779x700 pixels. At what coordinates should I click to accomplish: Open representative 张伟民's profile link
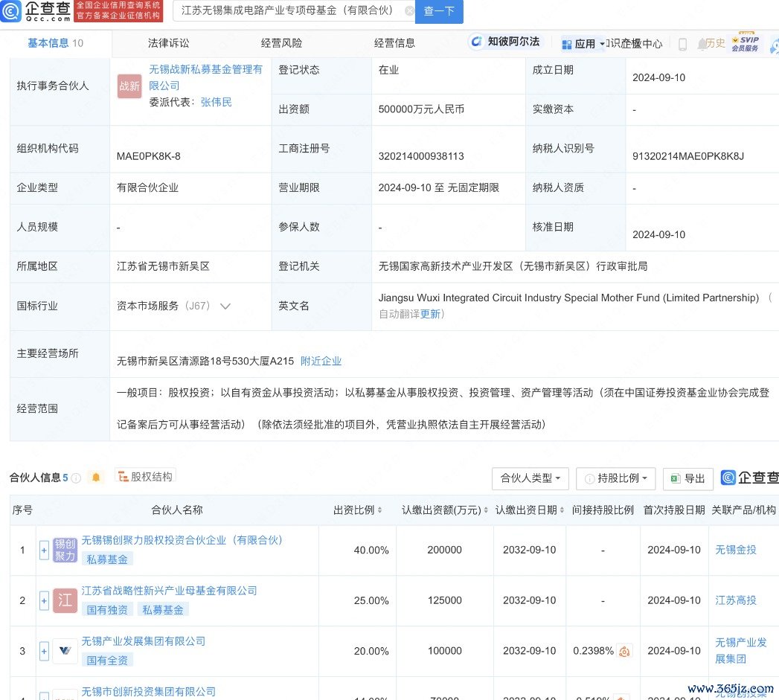click(x=216, y=103)
